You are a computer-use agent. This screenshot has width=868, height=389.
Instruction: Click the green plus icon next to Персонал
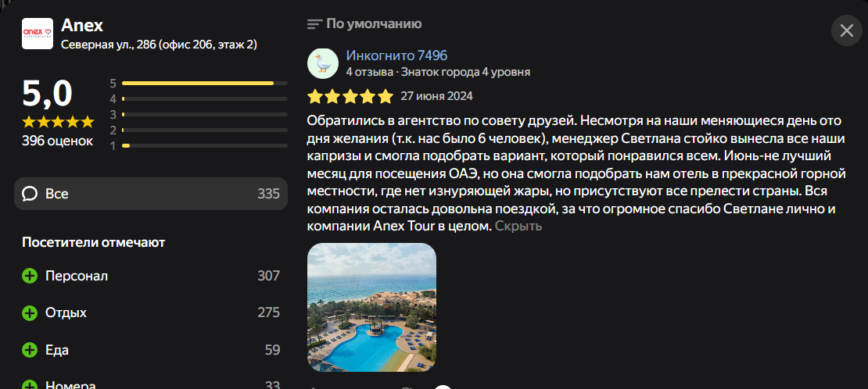(x=30, y=276)
